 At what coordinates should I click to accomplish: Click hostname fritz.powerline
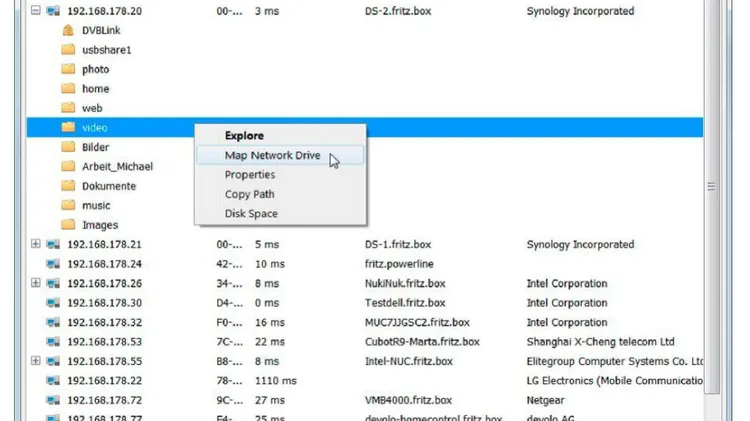pos(399,264)
